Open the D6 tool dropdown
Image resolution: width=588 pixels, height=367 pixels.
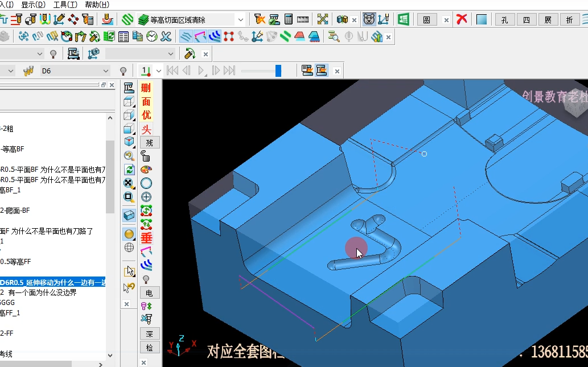105,71
